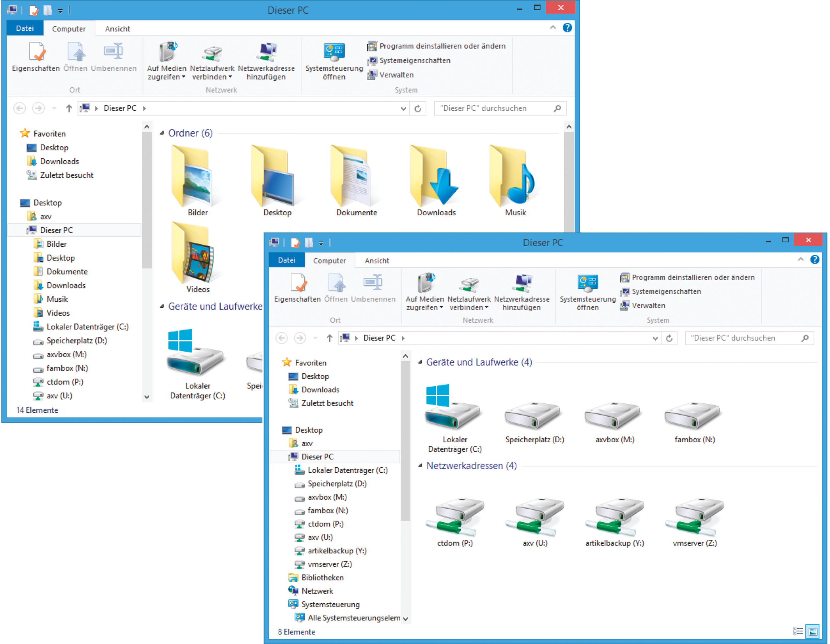Collapse the Ordner (6) group
Screen dimensions: 830x644
tap(162, 133)
